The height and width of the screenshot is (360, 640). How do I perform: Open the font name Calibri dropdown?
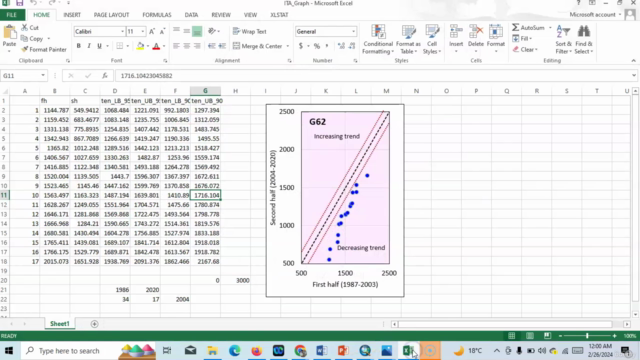coord(122,31)
